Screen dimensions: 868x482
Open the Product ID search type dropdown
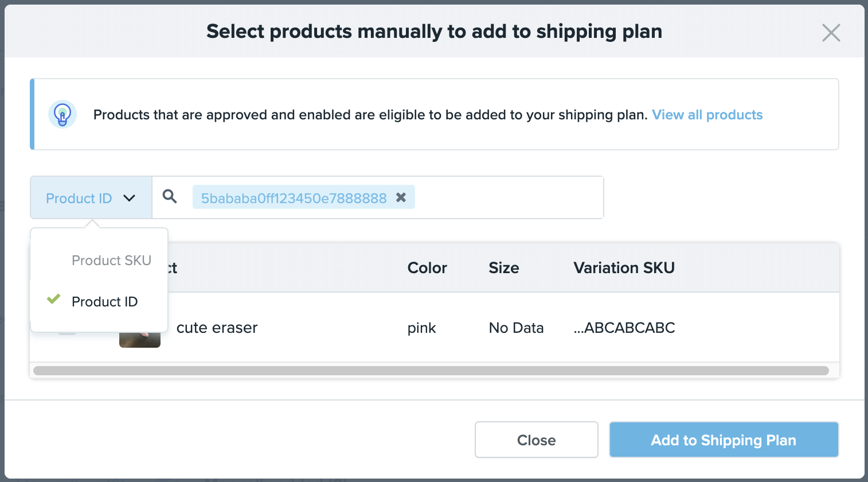(x=91, y=197)
